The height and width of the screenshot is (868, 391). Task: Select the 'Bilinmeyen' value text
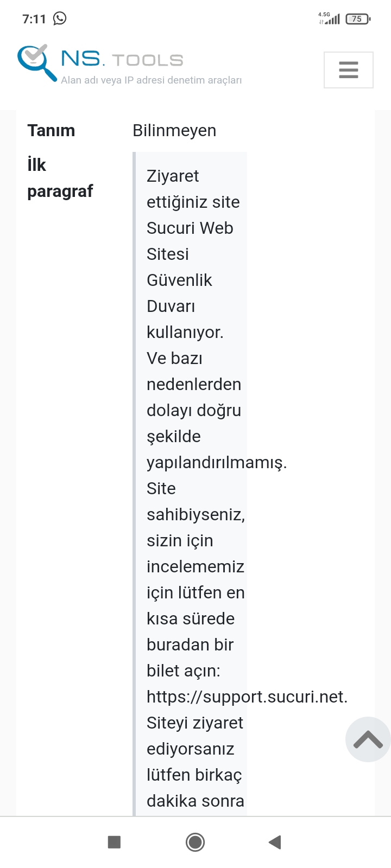[174, 131]
